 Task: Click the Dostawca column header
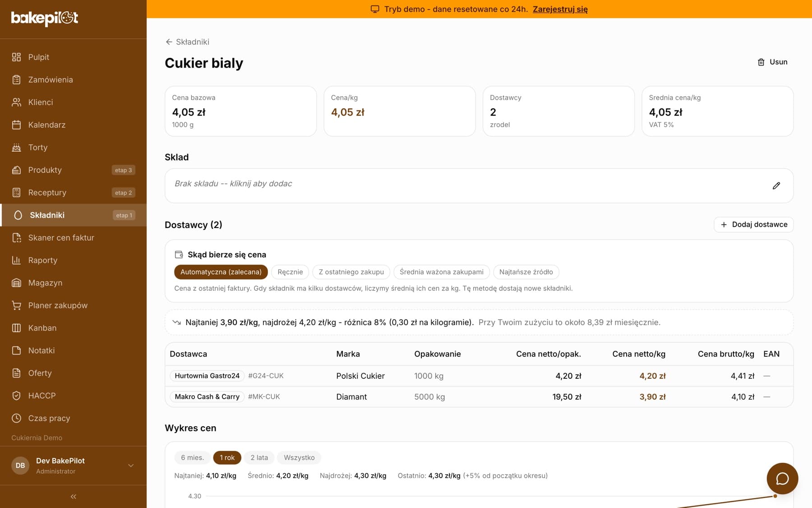(188, 354)
